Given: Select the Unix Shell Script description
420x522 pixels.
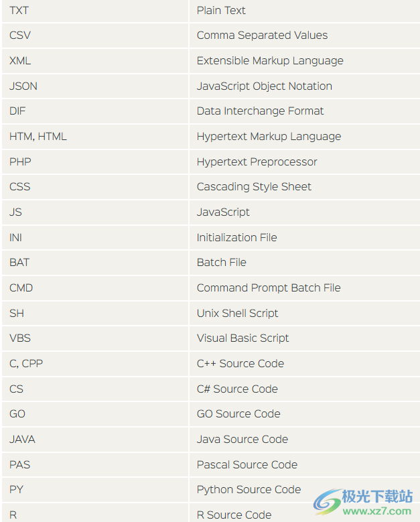Looking at the screenshot, I should [237, 313].
